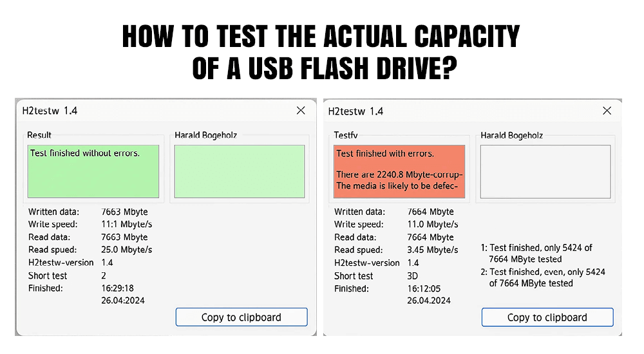Select the '3D' short test value
The width and height of the screenshot is (644, 354).
pyautogui.click(x=413, y=275)
